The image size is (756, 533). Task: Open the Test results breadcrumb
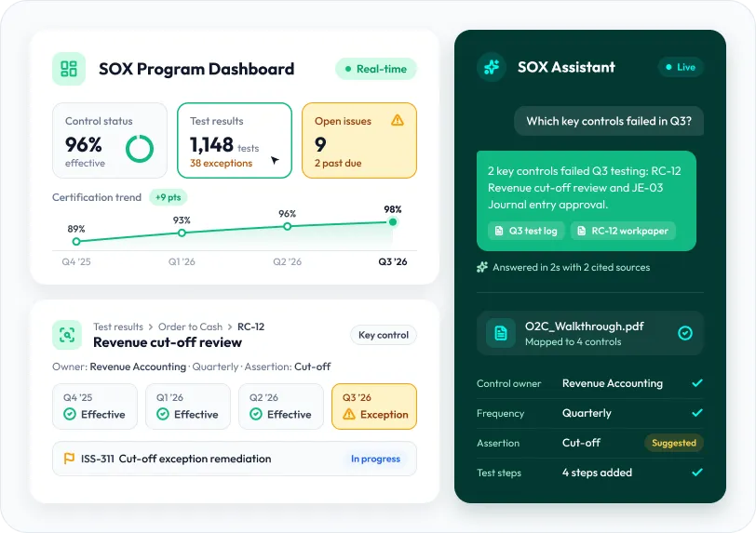click(118, 326)
